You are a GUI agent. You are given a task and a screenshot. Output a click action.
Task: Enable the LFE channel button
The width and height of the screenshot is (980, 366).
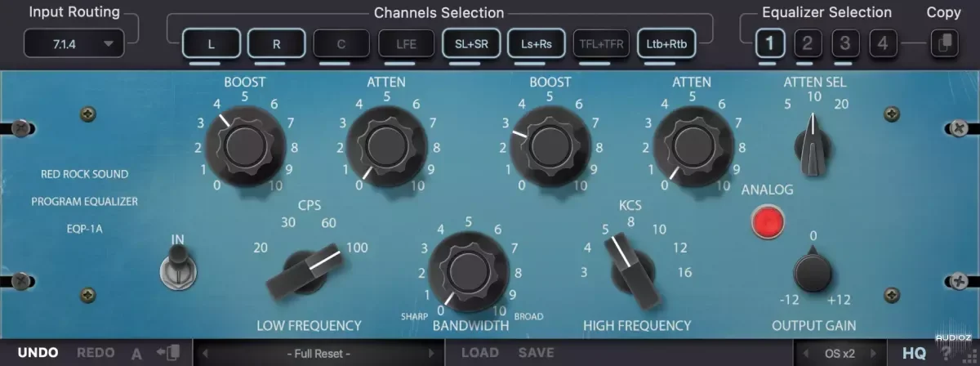[x=406, y=43]
